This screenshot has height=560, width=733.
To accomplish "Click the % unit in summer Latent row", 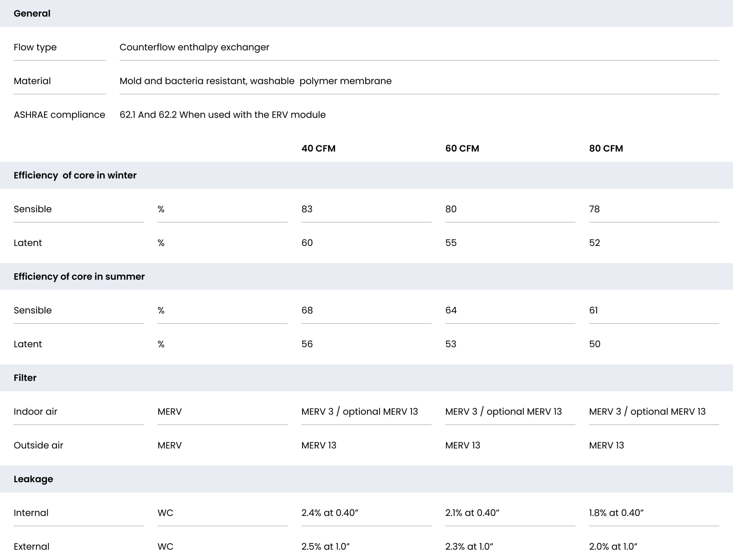I will click(161, 344).
